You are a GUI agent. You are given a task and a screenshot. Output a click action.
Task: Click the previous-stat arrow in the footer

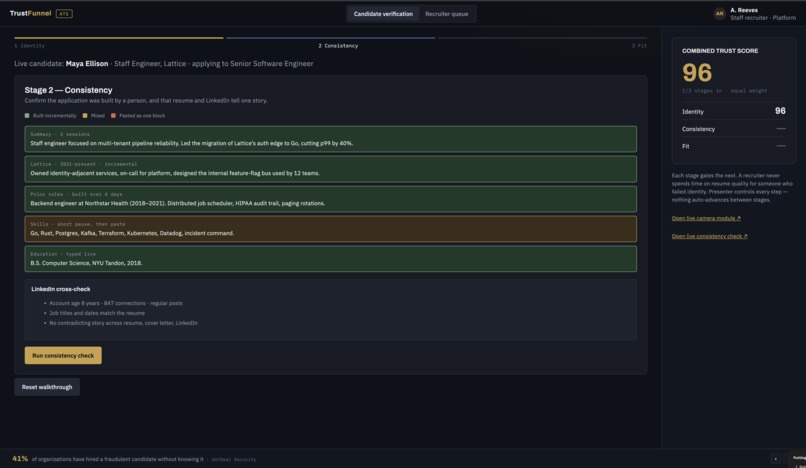coord(776,458)
